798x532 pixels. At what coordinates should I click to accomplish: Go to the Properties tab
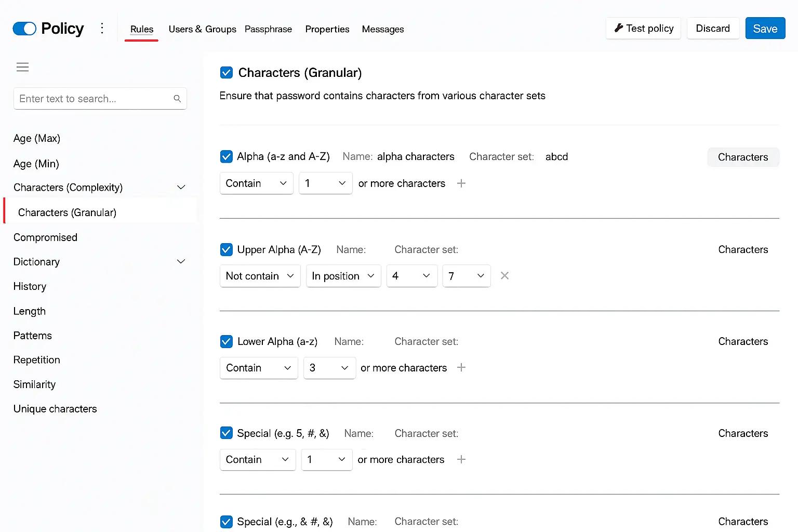[327, 29]
